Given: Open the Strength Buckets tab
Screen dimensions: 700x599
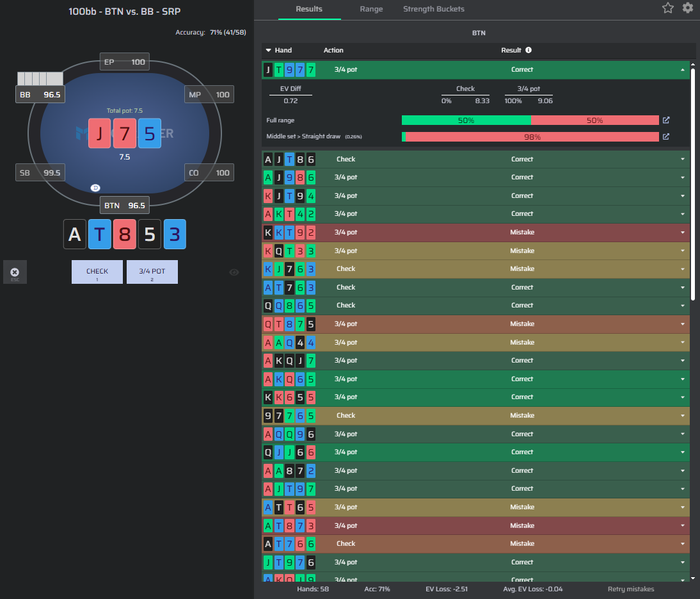Looking at the screenshot, I should click(433, 9).
